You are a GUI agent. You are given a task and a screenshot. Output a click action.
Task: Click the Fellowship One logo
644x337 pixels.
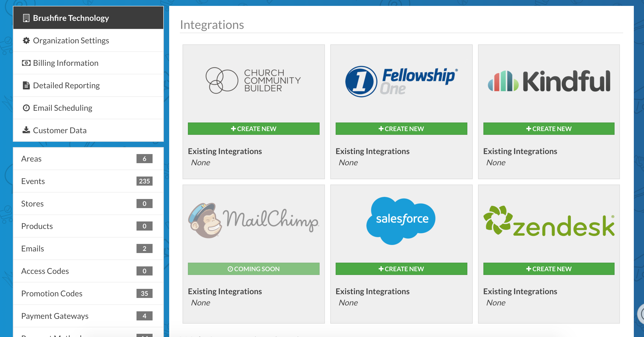point(401,81)
